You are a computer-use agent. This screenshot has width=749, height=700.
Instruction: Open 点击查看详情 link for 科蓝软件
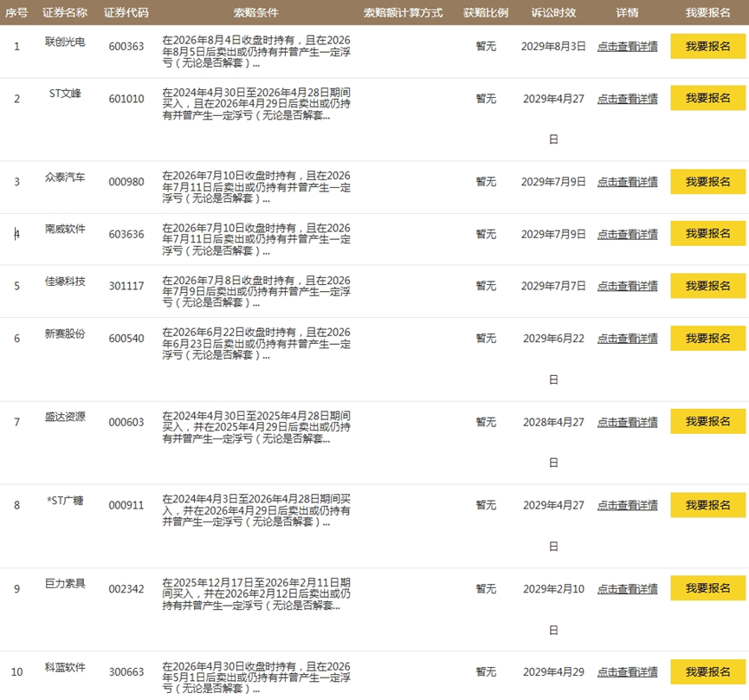point(627,671)
